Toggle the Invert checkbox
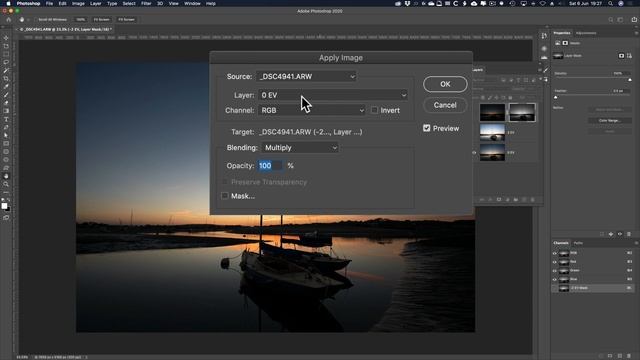This screenshot has height=360, width=640. 374,110
